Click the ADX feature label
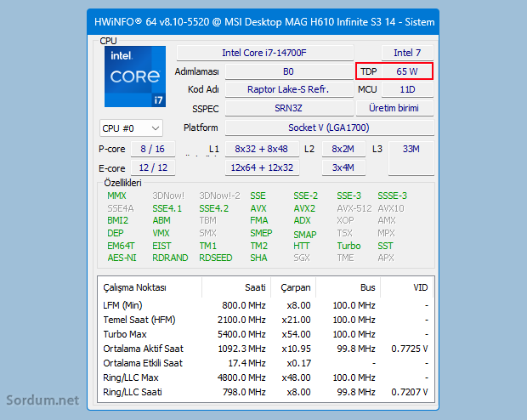This screenshot has width=527, height=420. (x=302, y=220)
